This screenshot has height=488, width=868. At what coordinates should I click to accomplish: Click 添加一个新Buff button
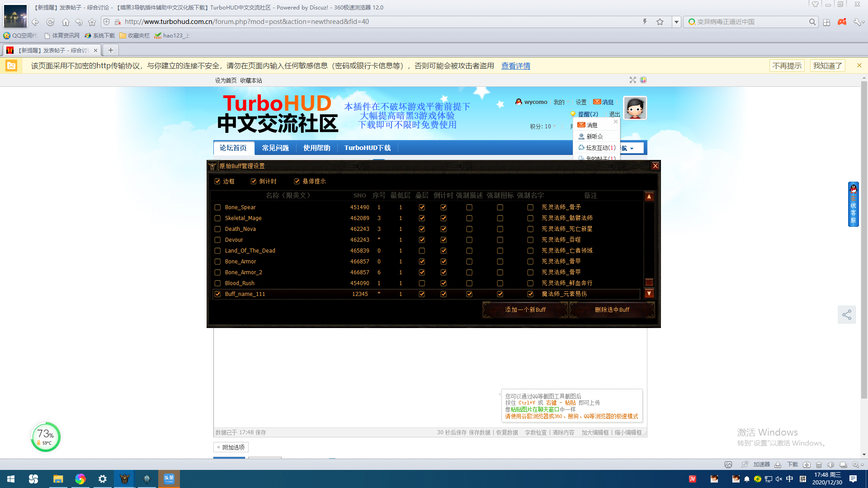525,310
